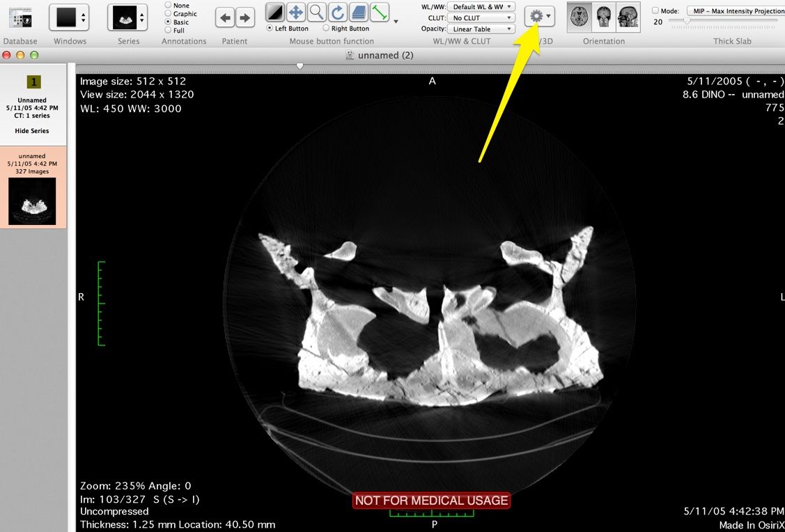Open the 2D/3D reconstruction gear menu
The image size is (785, 532).
(536, 15)
